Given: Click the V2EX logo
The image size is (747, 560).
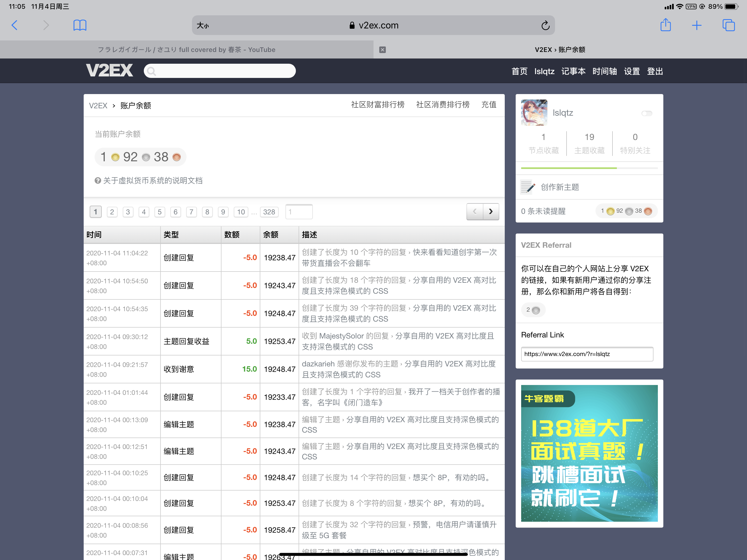Looking at the screenshot, I should point(109,71).
